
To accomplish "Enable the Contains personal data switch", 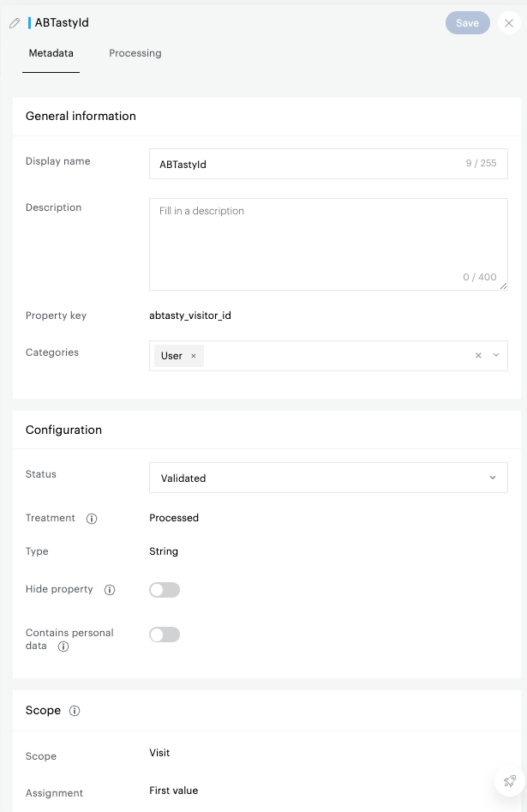I will (x=165, y=635).
